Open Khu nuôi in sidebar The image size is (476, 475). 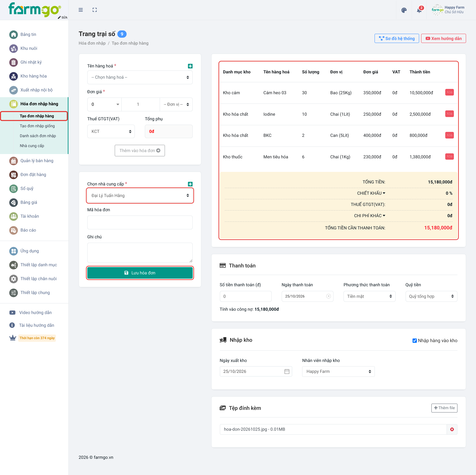pos(29,48)
